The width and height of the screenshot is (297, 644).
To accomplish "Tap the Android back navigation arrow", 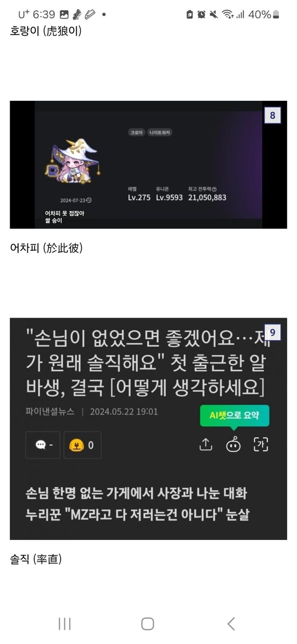I will point(231,624).
